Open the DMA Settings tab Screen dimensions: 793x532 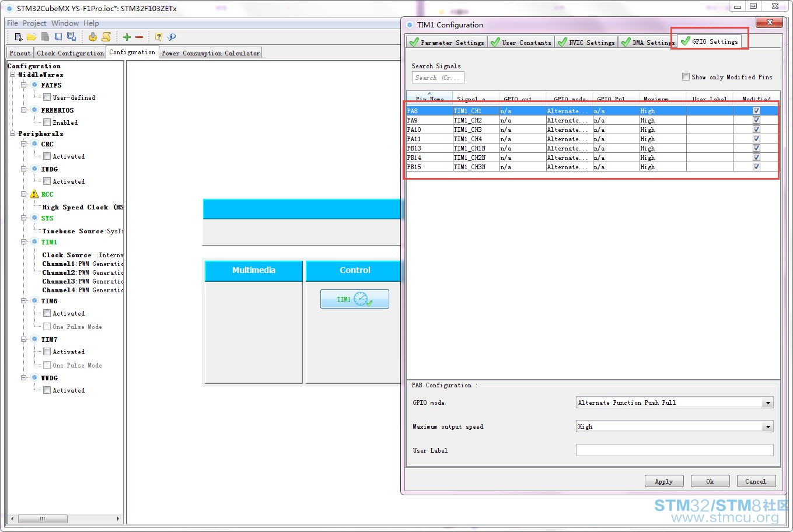point(648,42)
